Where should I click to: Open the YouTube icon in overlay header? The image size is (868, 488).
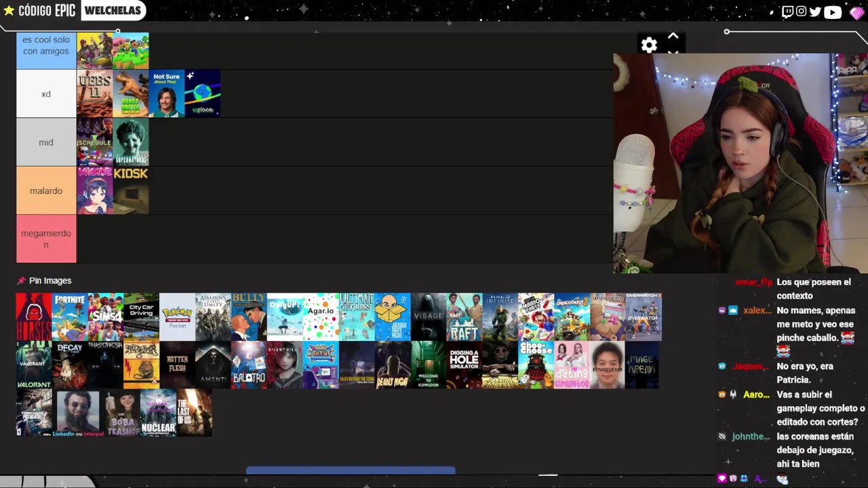click(833, 12)
